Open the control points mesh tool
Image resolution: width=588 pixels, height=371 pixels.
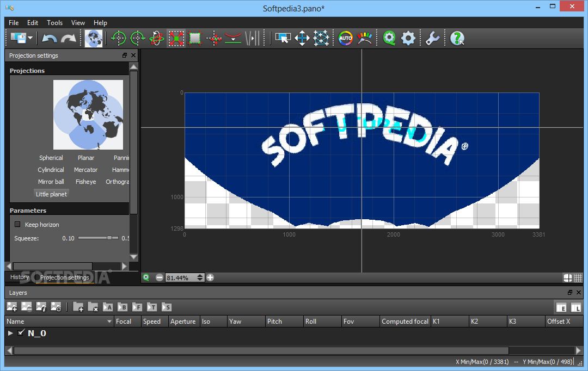tap(321, 38)
